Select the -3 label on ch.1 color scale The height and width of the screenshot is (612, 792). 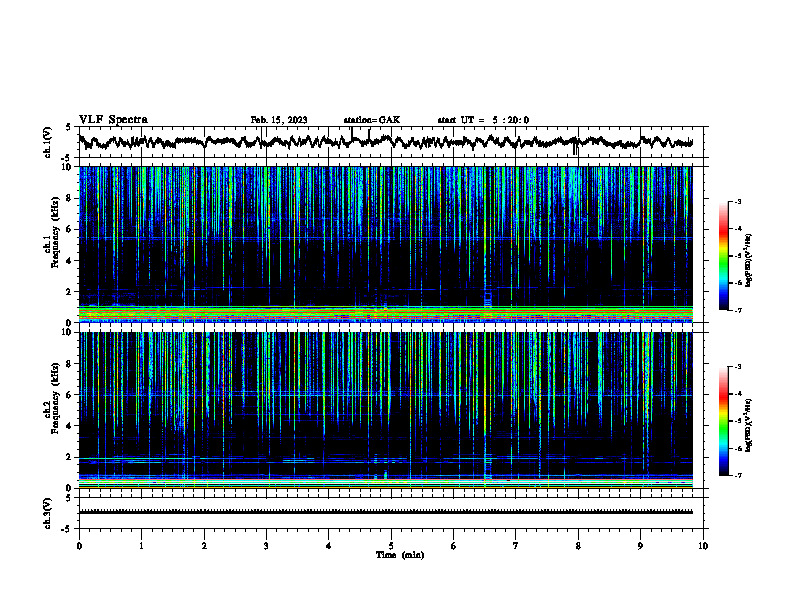[738, 202]
